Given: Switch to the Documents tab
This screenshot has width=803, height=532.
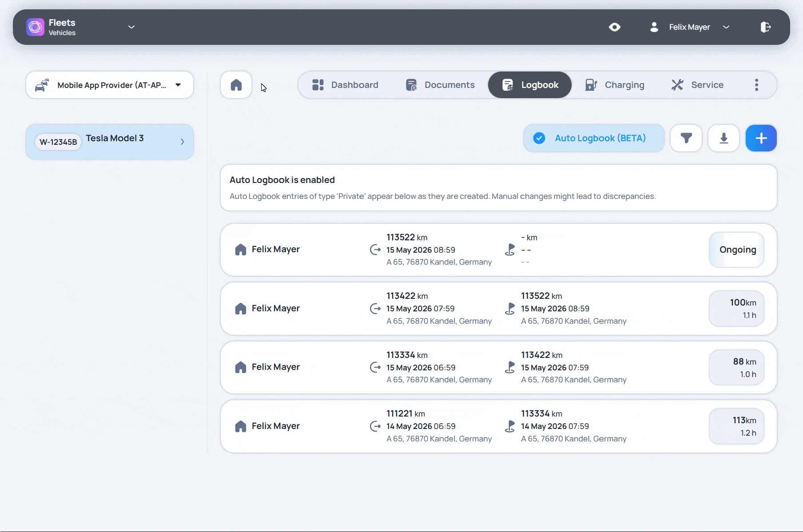Looking at the screenshot, I should (440, 85).
